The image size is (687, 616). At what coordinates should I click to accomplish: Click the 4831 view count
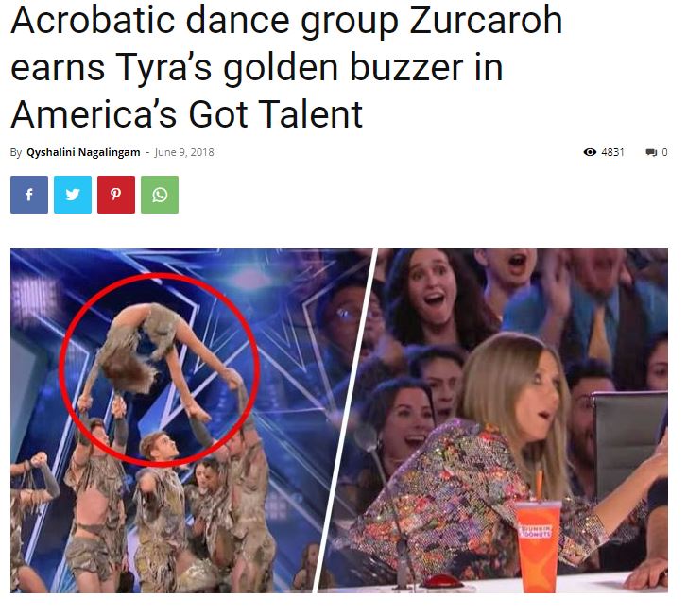[612, 152]
